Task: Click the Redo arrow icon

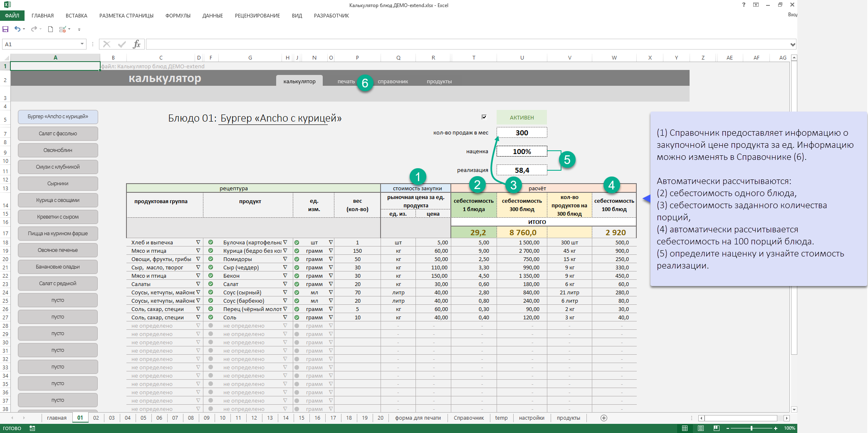Action: (x=34, y=29)
